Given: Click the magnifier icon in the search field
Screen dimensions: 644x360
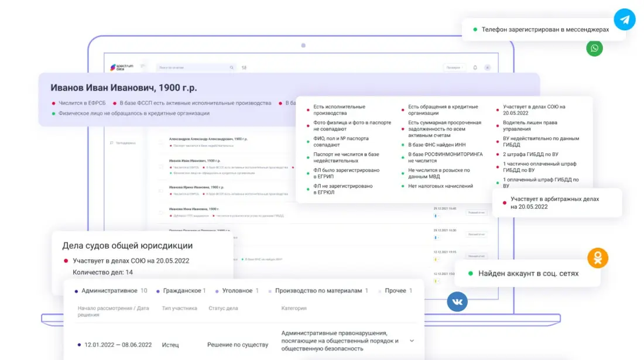Looking at the screenshot, I should coord(232,67).
